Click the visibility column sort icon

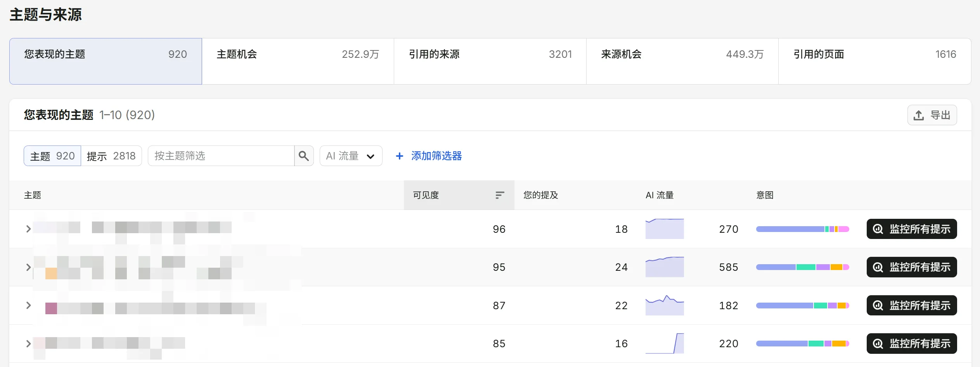point(500,195)
